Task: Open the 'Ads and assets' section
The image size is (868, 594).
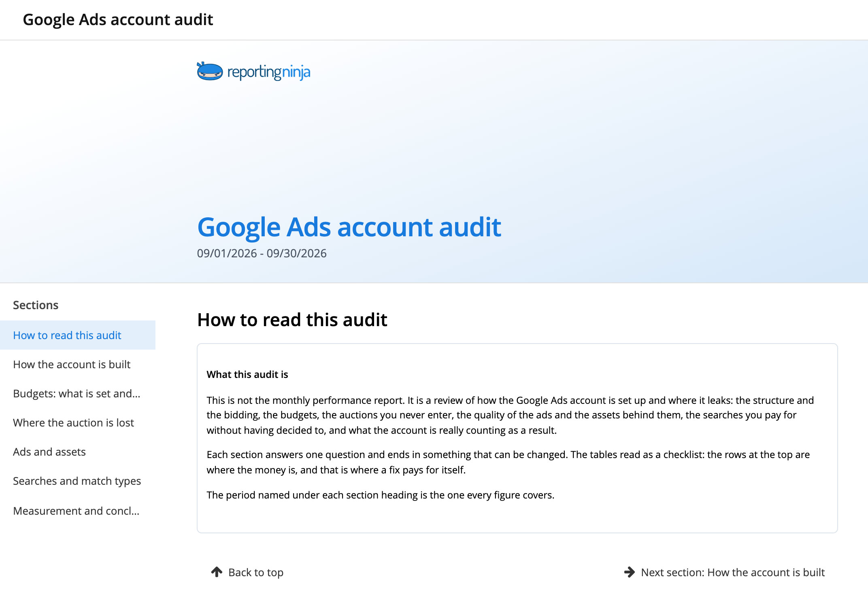Action: tap(77, 452)
